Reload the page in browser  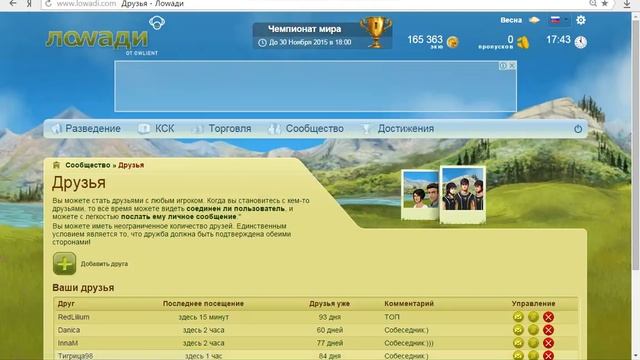[x=48, y=4]
